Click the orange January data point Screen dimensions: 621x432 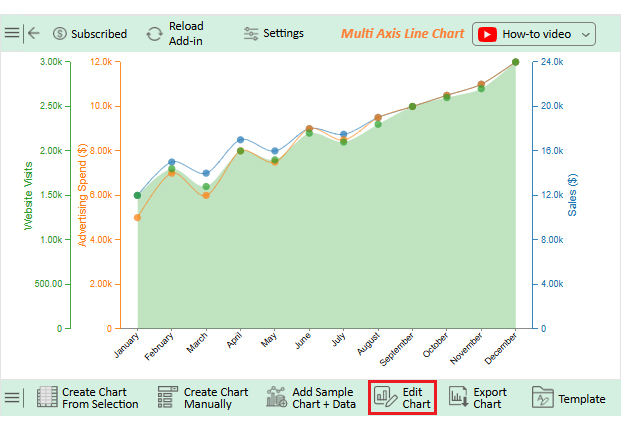point(137,217)
